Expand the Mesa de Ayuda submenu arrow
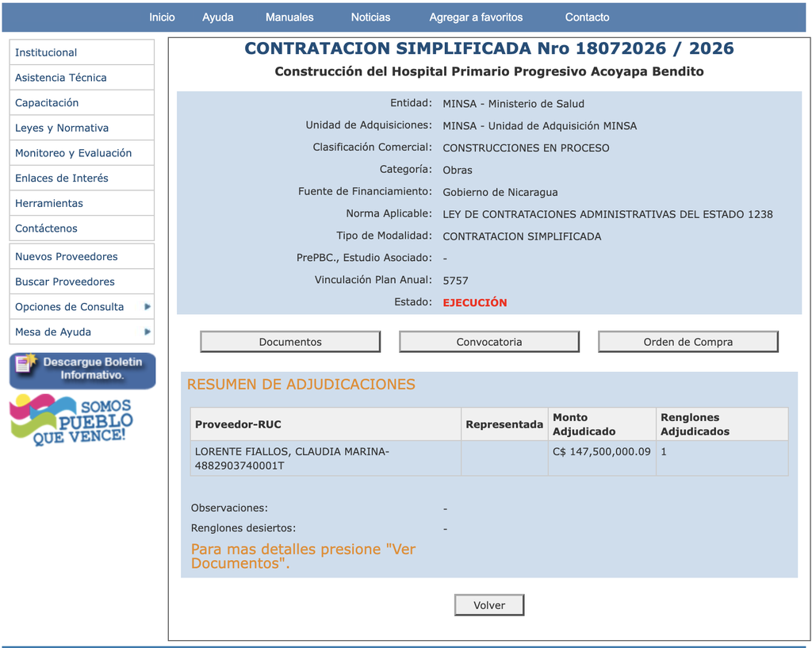 click(147, 332)
